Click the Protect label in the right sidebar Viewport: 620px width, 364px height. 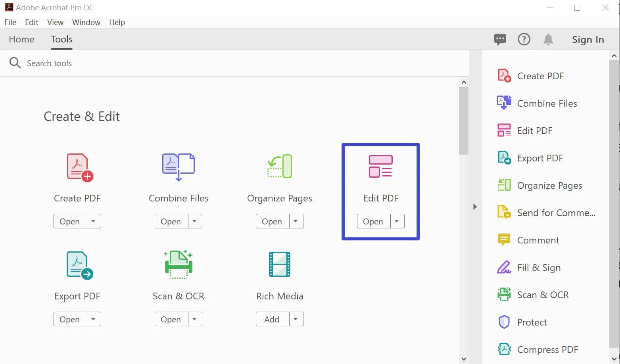(x=532, y=322)
